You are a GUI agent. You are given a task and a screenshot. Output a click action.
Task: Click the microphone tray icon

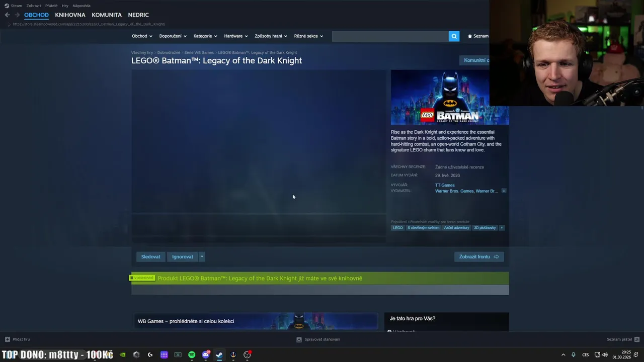pyautogui.click(x=573, y=355)
